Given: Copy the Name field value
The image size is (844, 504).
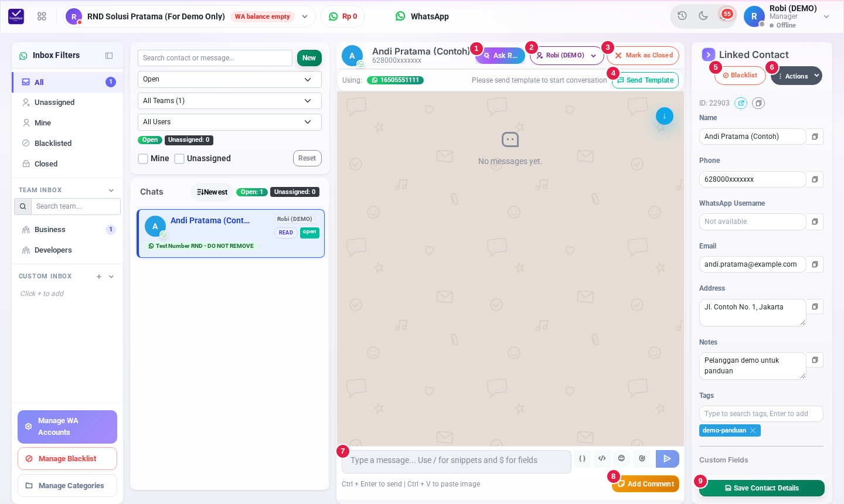Looking at the screenshot, I should coord(815,137).
